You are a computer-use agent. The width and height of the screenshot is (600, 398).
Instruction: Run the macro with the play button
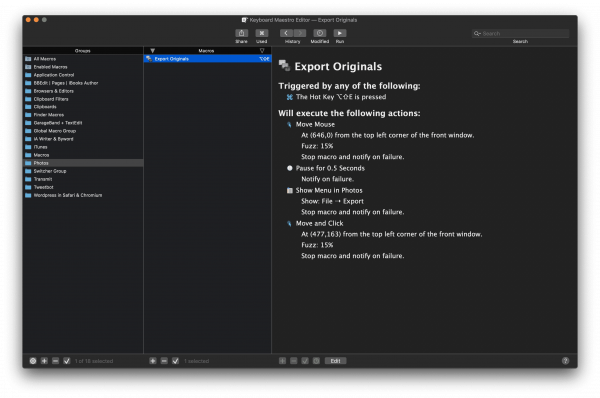pos(340,33)
